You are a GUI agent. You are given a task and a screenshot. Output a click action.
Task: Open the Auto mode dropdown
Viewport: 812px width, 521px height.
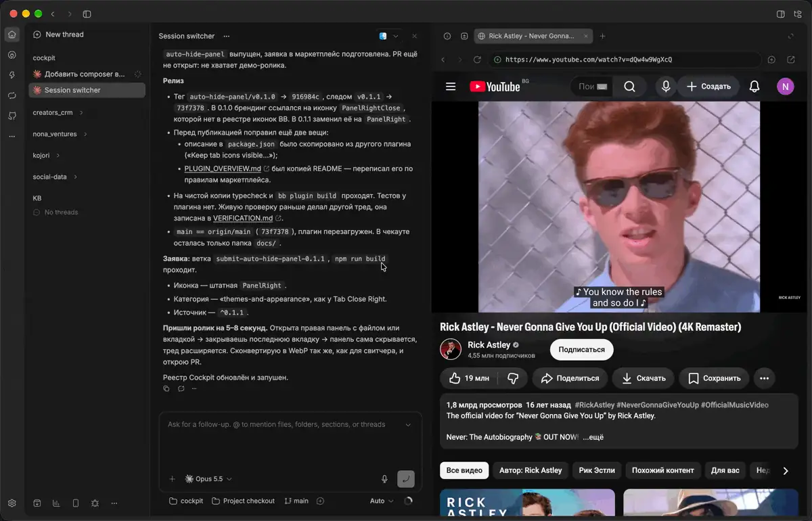point(382,501)
